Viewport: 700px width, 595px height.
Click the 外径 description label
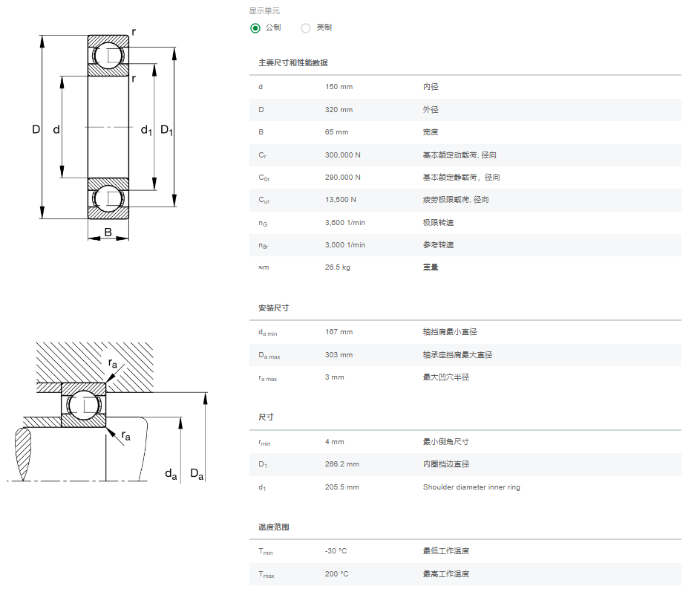(431, 109)
